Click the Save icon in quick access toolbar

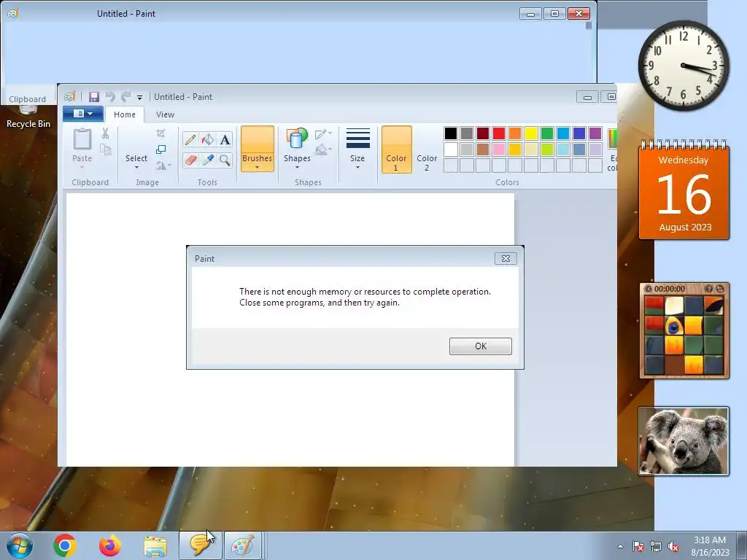[x=94, y=97]
